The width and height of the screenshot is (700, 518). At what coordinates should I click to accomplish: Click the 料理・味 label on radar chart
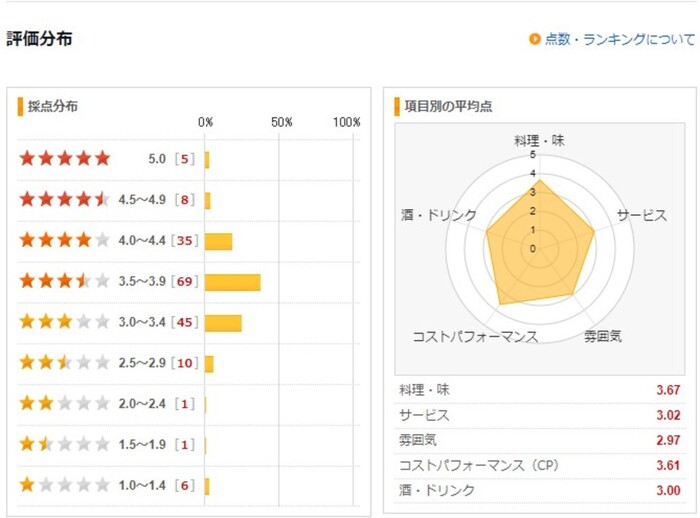(539, 141)
